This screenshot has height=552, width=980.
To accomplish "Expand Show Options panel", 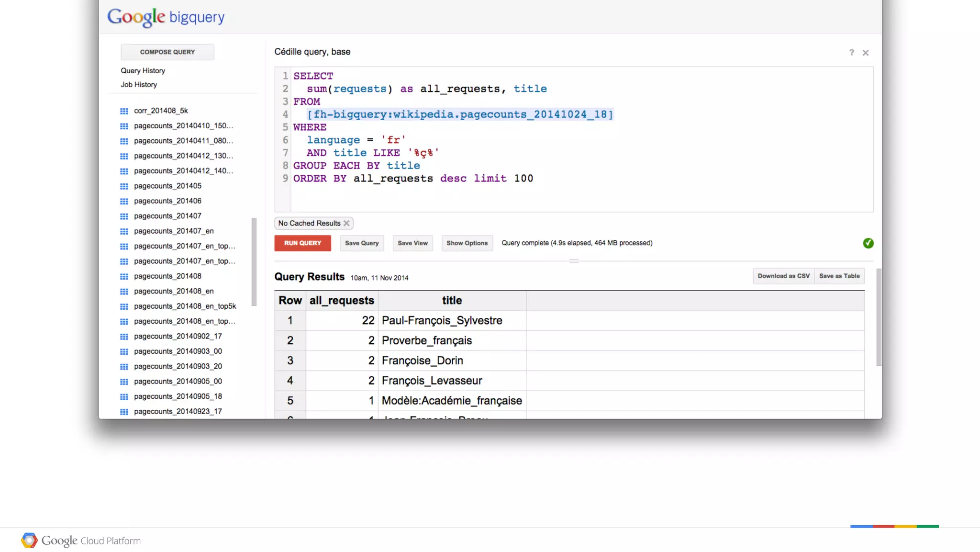I will 467,243.
